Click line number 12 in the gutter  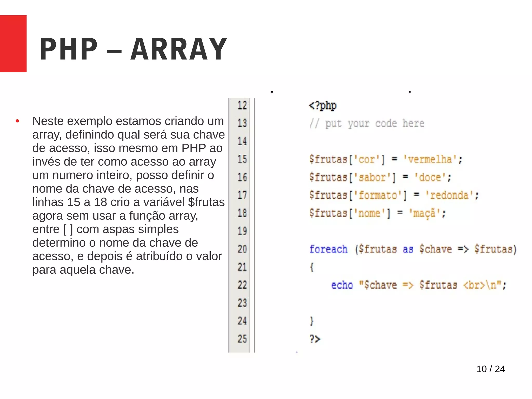coord(242,105)
